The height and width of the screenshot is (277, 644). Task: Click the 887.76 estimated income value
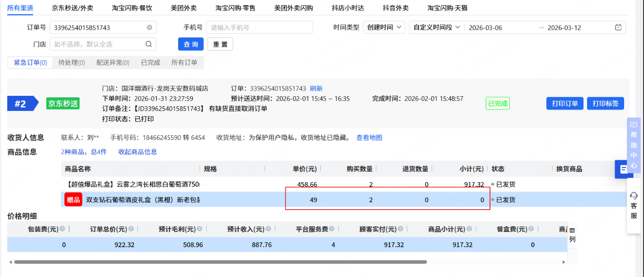[262, 245]
